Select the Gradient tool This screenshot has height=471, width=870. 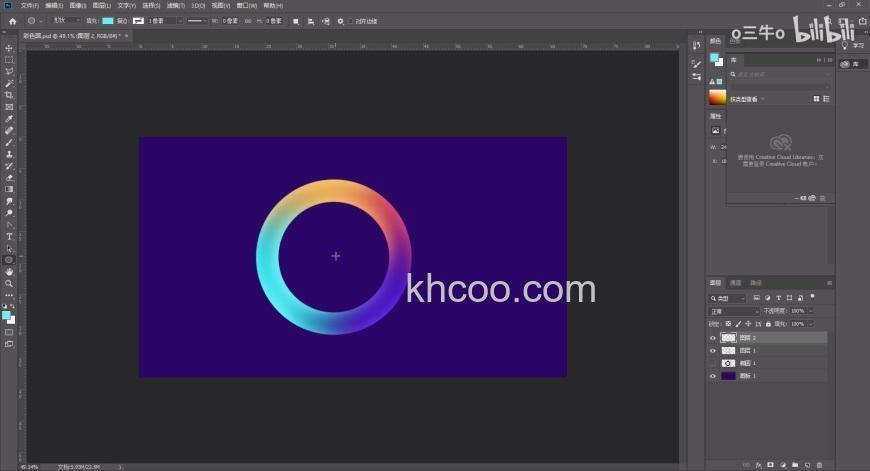(9, 189)
